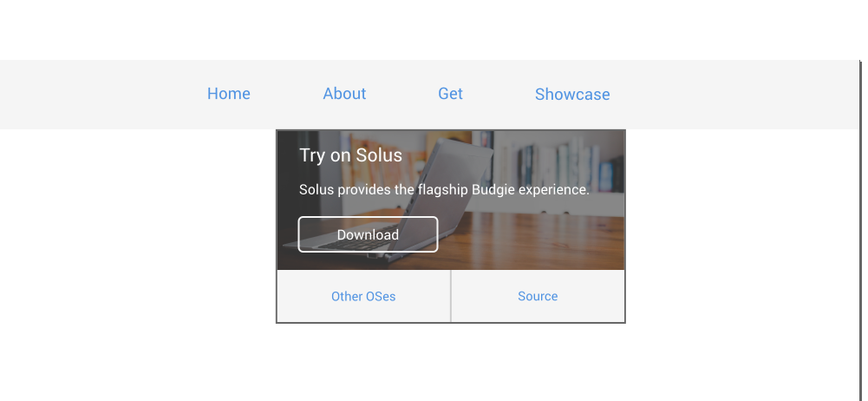Click the empty gray navigation bar area
Viewport: 868px width, 401px height.
click(x=731, y=94)
